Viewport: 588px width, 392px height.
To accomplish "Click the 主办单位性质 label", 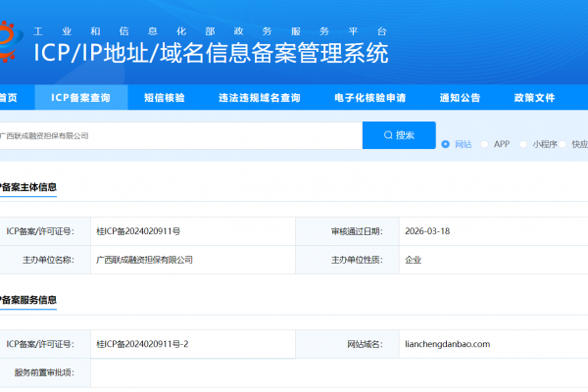I will pyautogui.click(x=357, y=260).
